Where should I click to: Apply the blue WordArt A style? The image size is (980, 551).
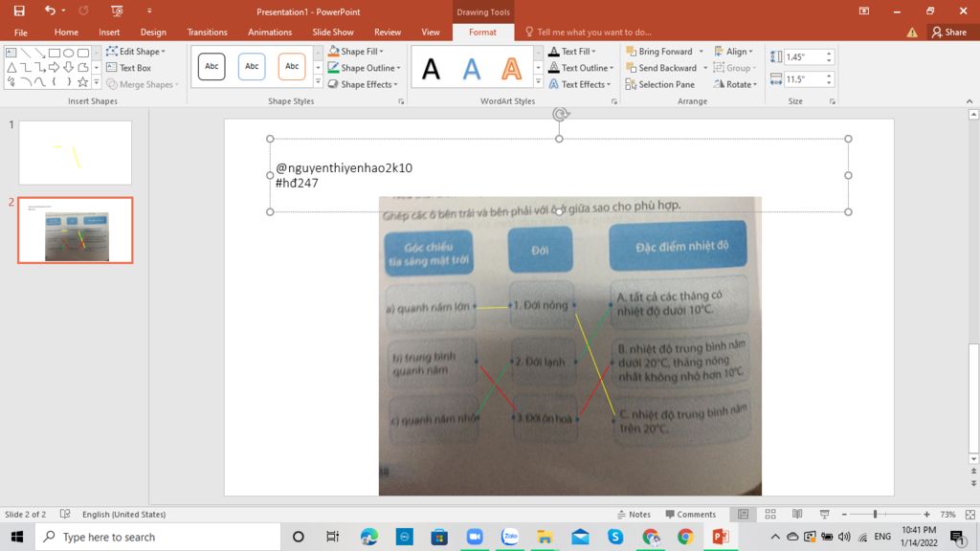tap(471, 69)
